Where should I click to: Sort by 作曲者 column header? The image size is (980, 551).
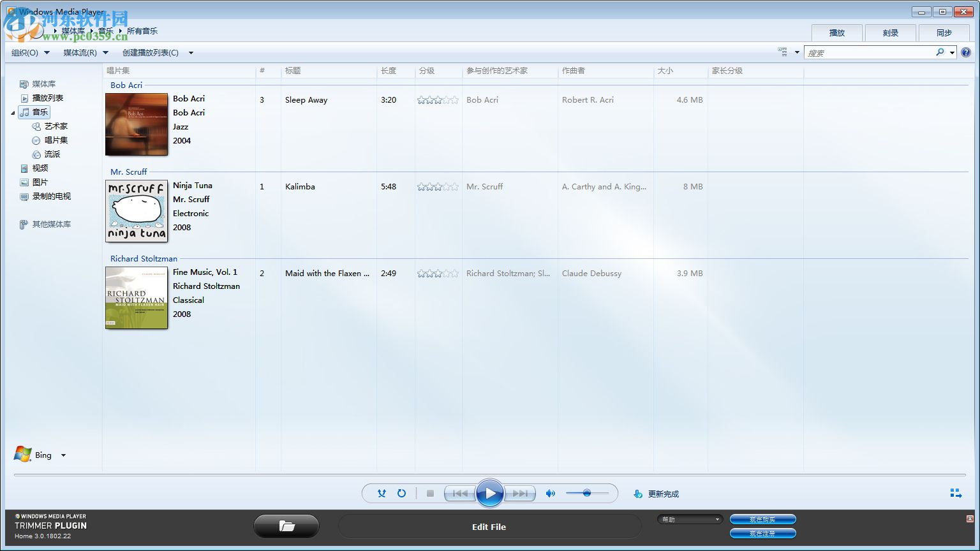pyautogui.click(x=605, y=71)
